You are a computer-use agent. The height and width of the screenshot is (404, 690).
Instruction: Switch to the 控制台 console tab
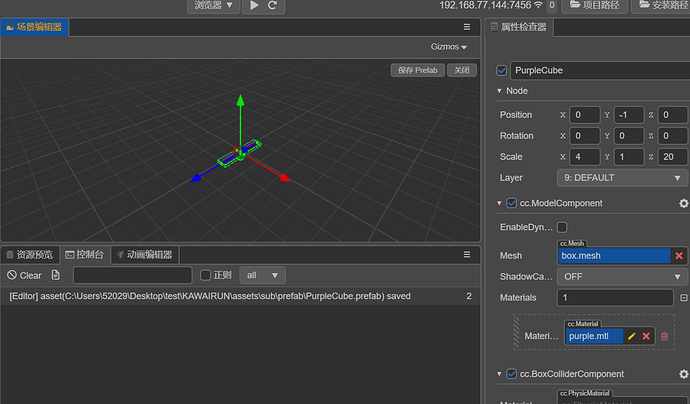[x=84, y=254]
